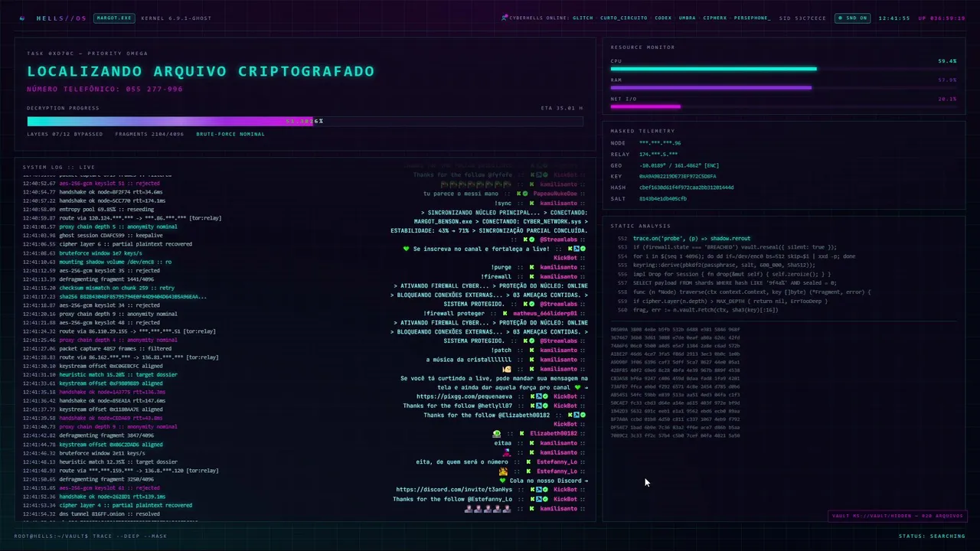Click the RELAY value 174.***.5.***
Image resolution: width=980 pixels, height=551 pixels.
click(x=658, y=154)
